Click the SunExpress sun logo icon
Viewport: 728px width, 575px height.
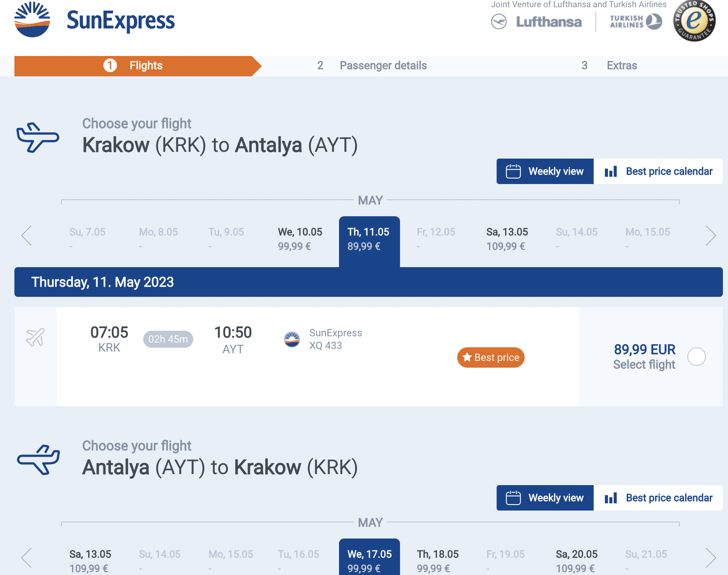click(32, 20)
